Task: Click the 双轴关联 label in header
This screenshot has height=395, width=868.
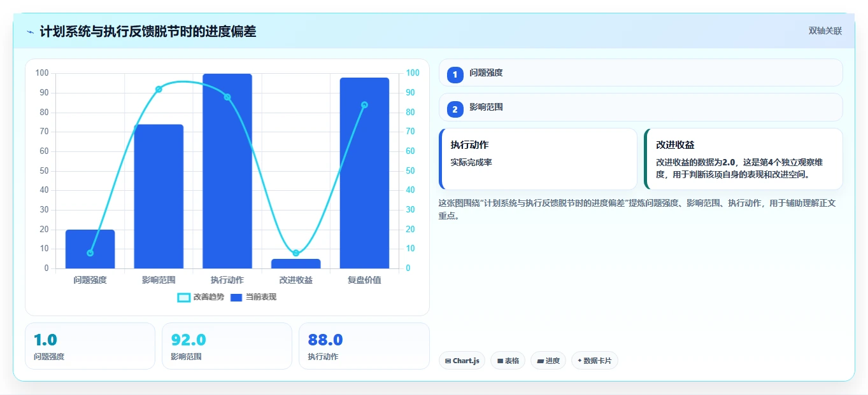Action: pos(825,31)
